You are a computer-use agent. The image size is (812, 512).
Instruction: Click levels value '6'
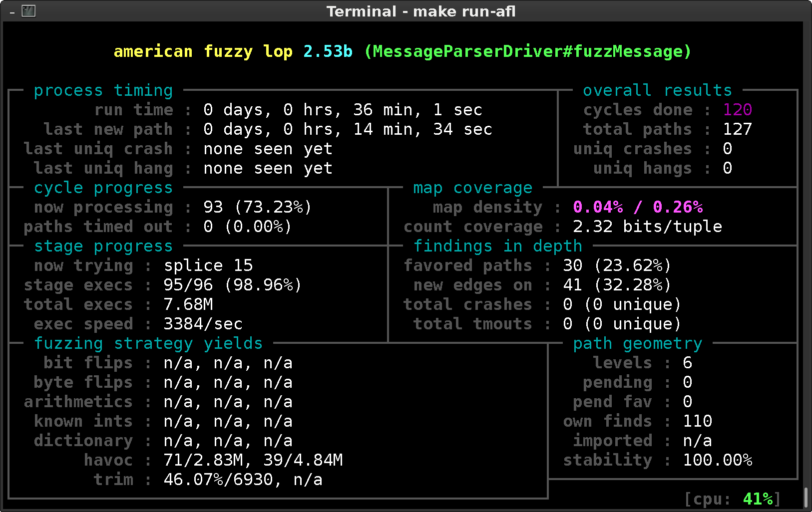click(x=688, y=363)
